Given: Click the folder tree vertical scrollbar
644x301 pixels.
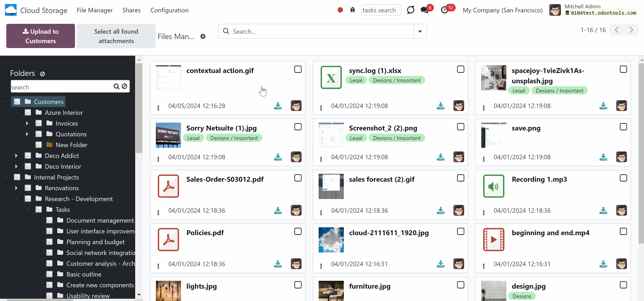Looking at the screenshot, I should tap(139, 108).
